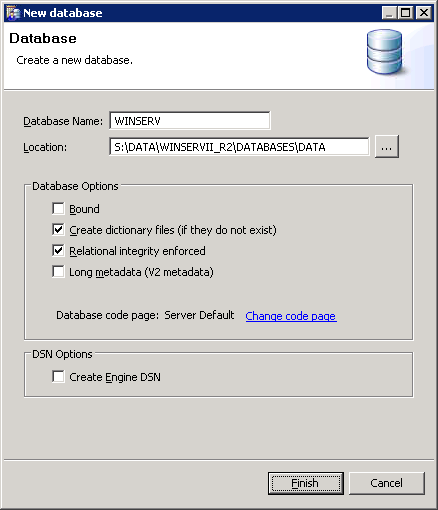Image resolution: width=438 pixels, height=510 pixels.
Task: Close the New database dialog
Action: coord(424,13)
